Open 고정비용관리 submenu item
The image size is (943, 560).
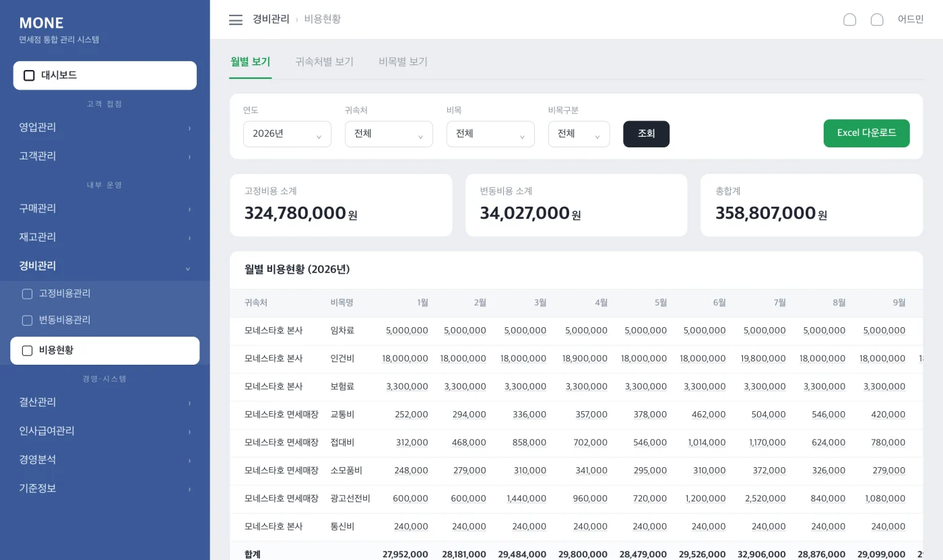point(105,293)
